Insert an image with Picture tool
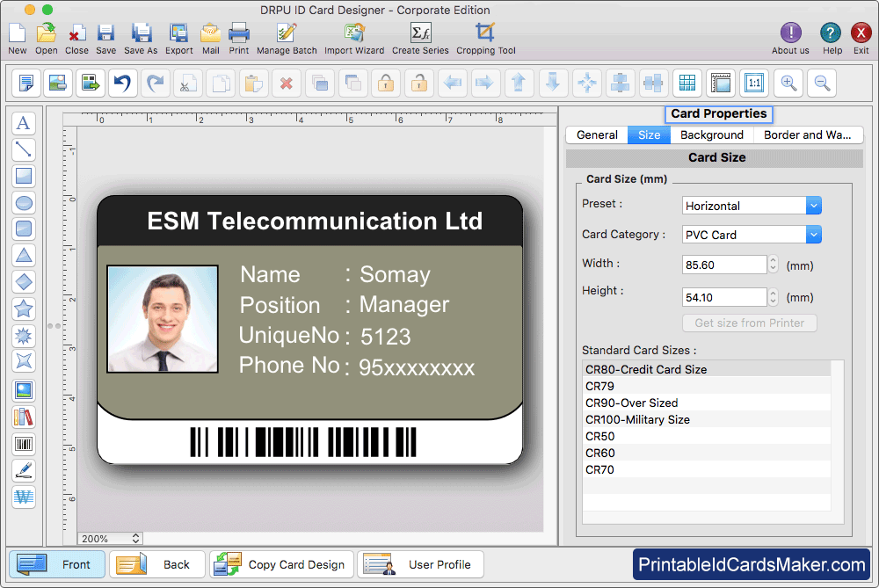Screen dimensions: 879x588 (24, 391)
